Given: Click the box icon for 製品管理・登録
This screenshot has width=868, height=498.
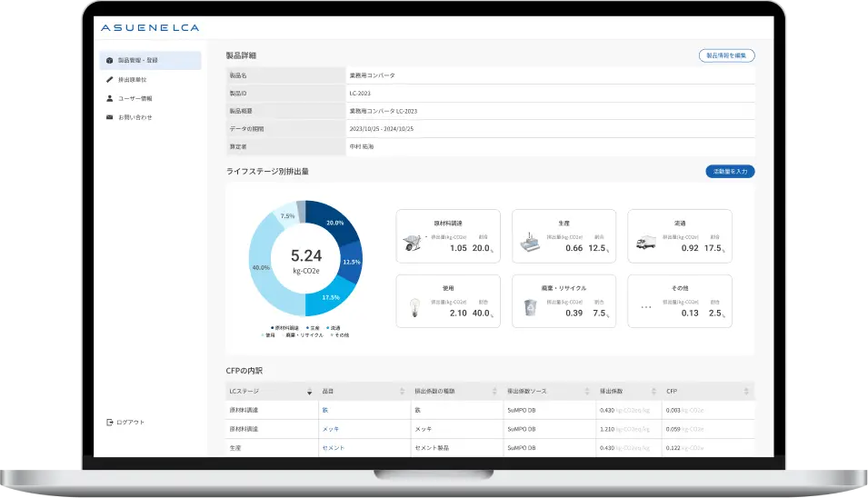Looking at the screenshot, I should [x=109, y=61].
